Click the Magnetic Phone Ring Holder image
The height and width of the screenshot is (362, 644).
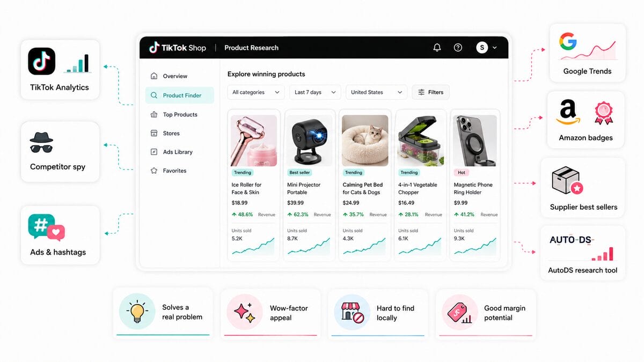pyautogui.click(x=475, y=141)
